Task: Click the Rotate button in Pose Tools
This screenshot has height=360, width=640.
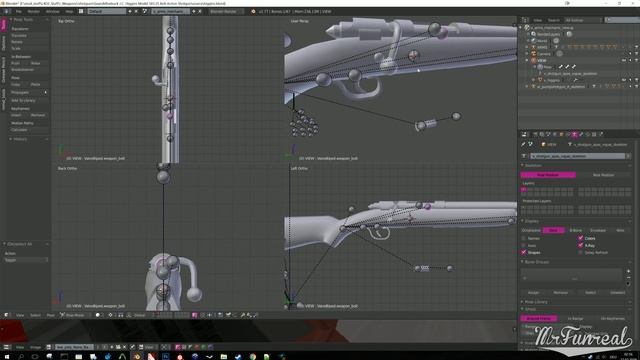Action: [28, 42]
